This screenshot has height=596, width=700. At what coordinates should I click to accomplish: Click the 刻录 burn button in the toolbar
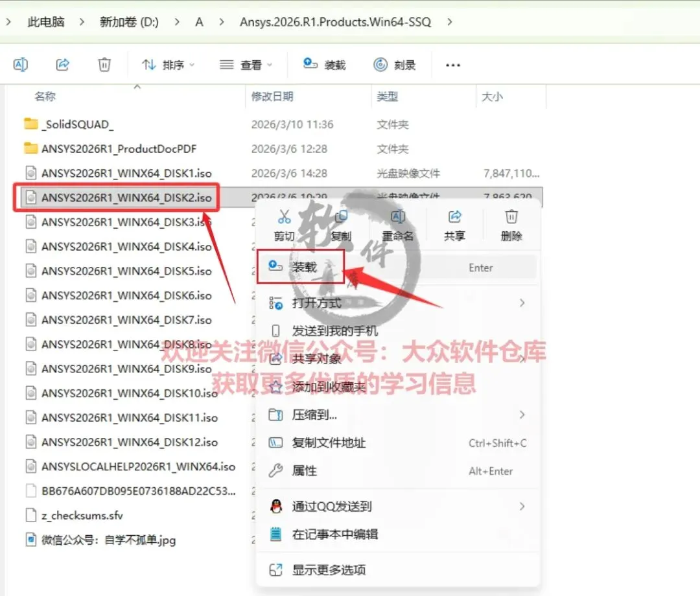pos(395,65)
